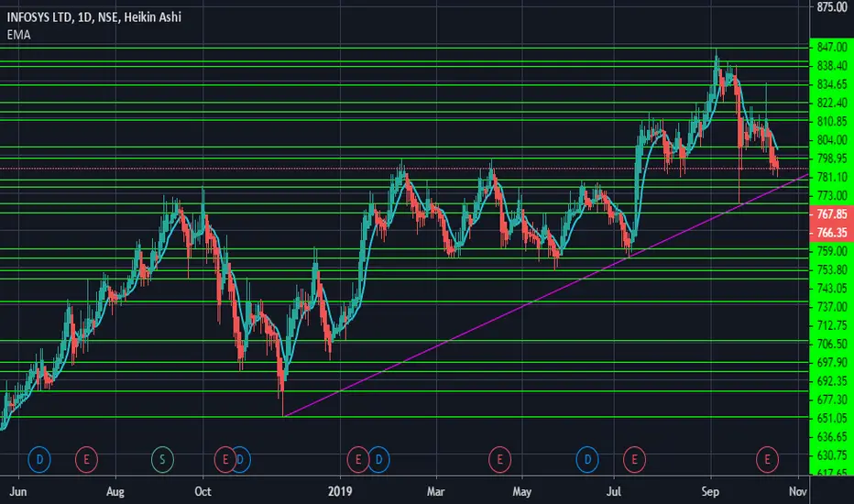Click the Mar label on time axis
This screenshot has height=504, width=854.
point(436,491)
